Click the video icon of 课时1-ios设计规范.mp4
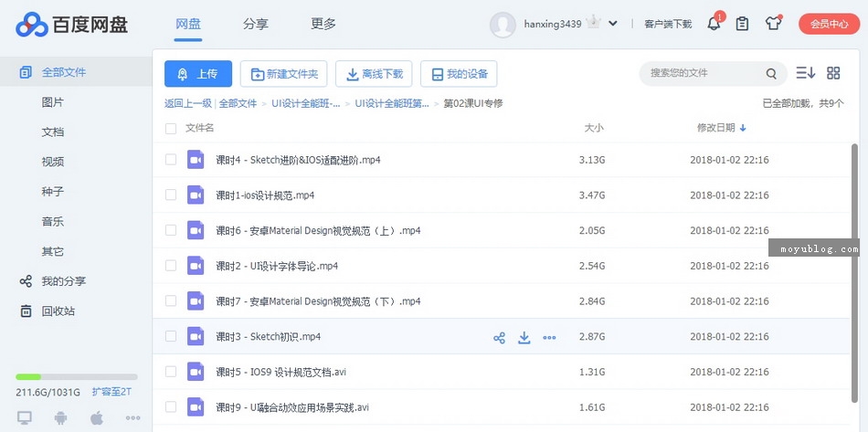This screenshot has width=868, height=432. [196, 195]
